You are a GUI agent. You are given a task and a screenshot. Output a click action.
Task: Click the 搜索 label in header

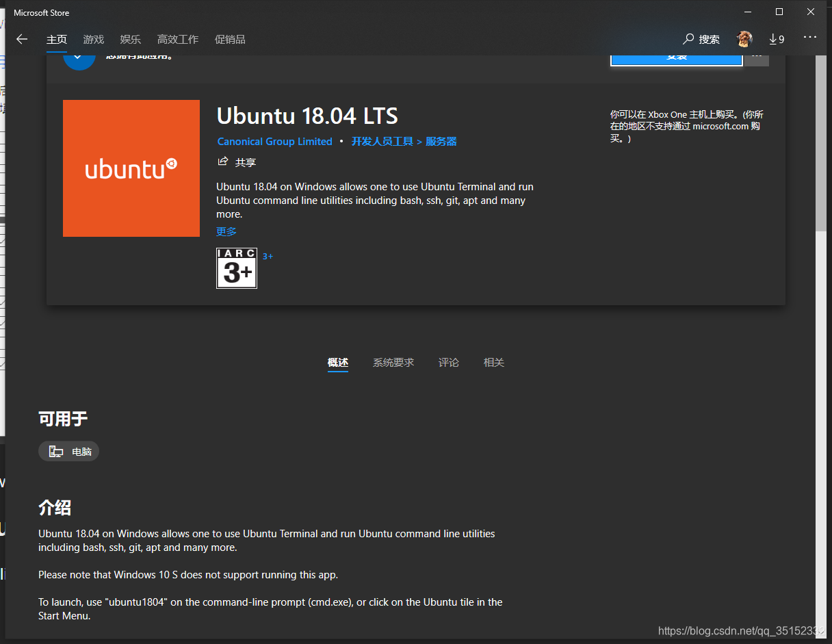[x=709, y=40]
